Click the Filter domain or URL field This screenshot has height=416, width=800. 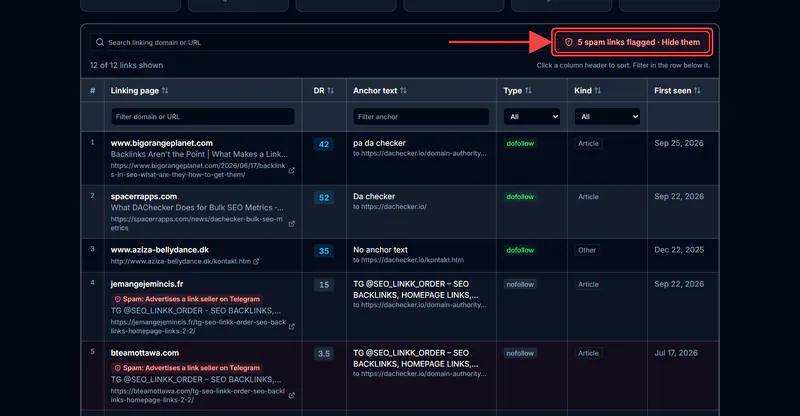(x=203, y=116)
